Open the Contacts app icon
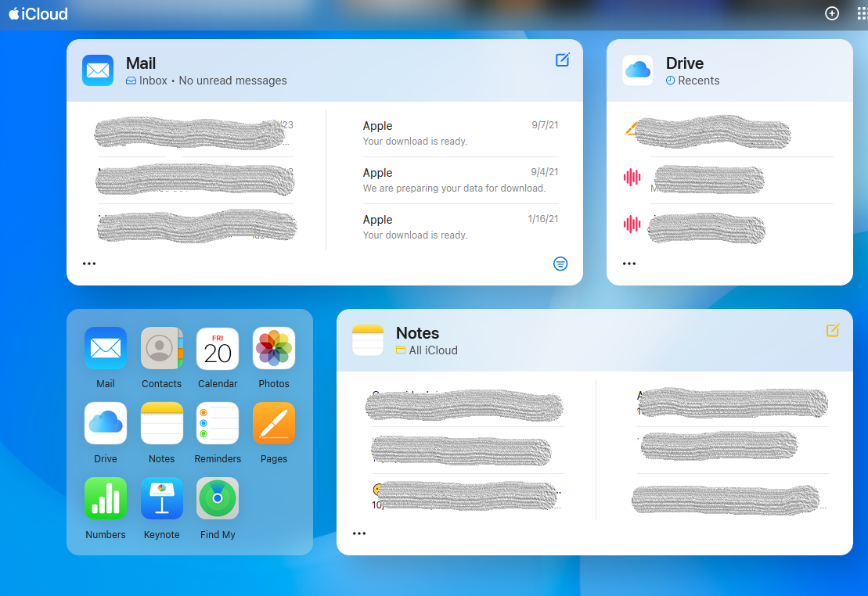The width and height of the screenshot is (868, 596). pos(162,348)
